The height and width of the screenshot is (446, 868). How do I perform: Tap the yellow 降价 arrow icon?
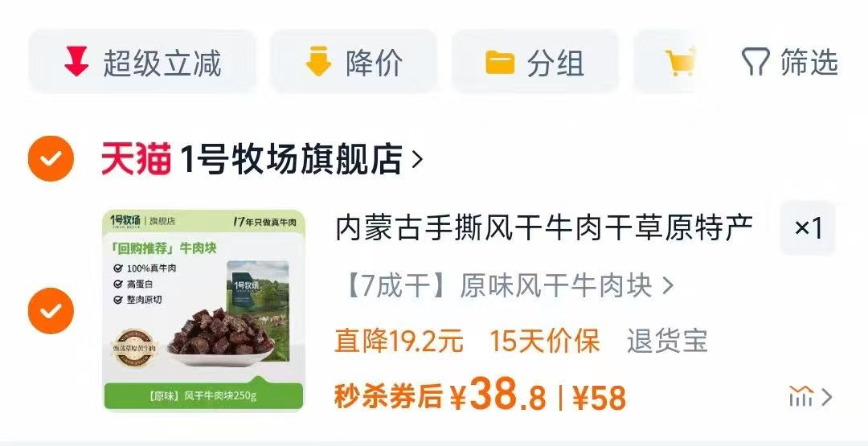coord(318,61)
